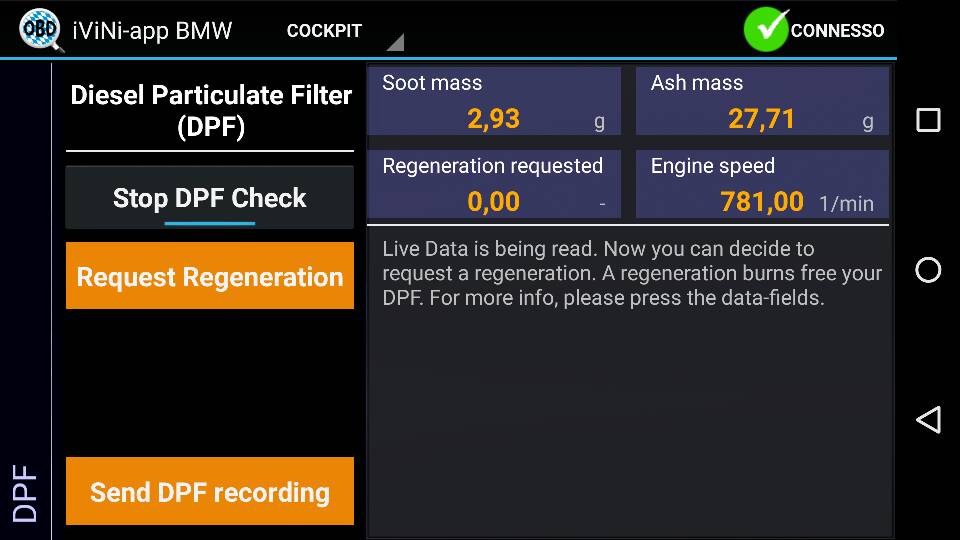Tap the green checkmark connection icon

click(x=766, y=29)
